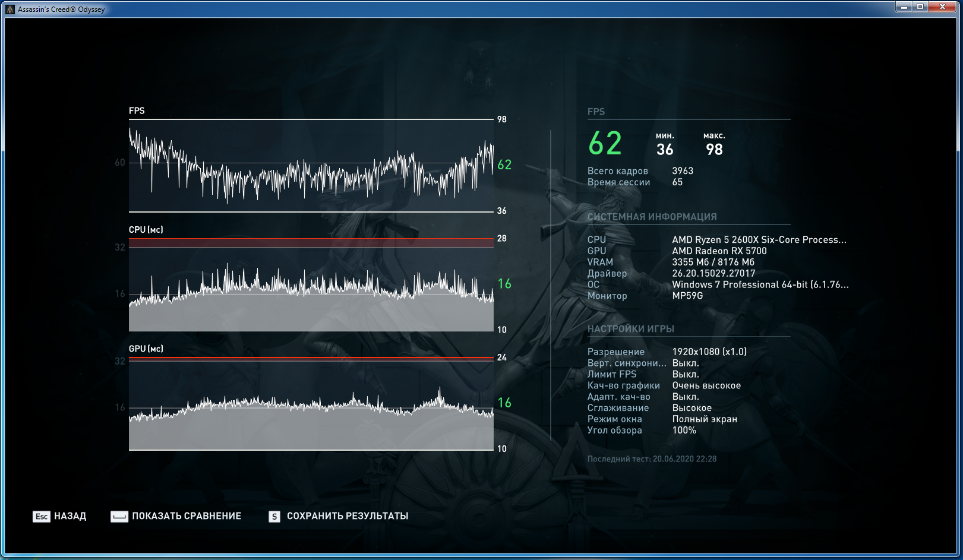Save results via СОХРАНИТЬ РЕЗУЛЬТАТЫ
Screen dimensions: 963x560
point(348,516)
